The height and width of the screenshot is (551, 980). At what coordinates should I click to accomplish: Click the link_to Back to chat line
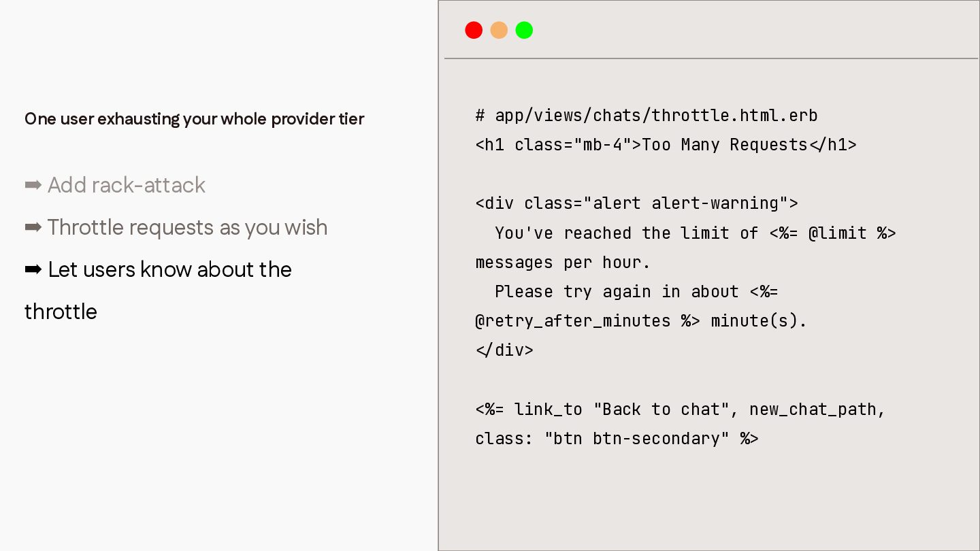point(681,410)
